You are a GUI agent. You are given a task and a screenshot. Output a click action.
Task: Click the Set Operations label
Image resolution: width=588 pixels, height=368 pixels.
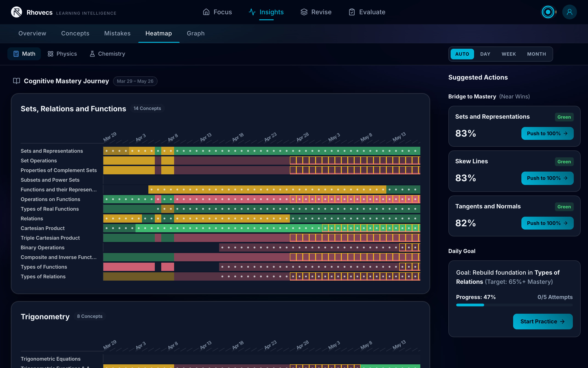39,161
